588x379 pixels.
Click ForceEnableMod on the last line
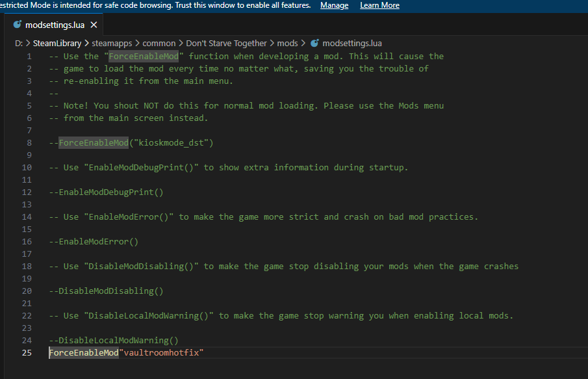click(84, 352)
